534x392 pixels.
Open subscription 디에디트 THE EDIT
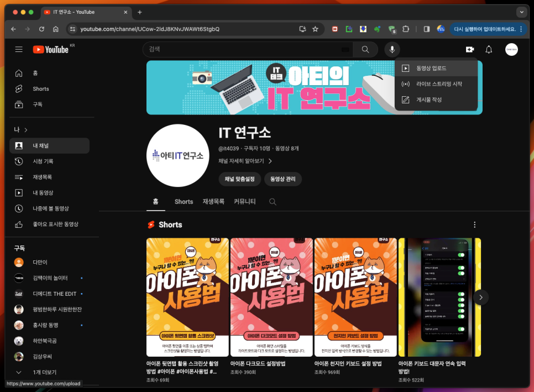pyautogui.click(x=50, y=294)
